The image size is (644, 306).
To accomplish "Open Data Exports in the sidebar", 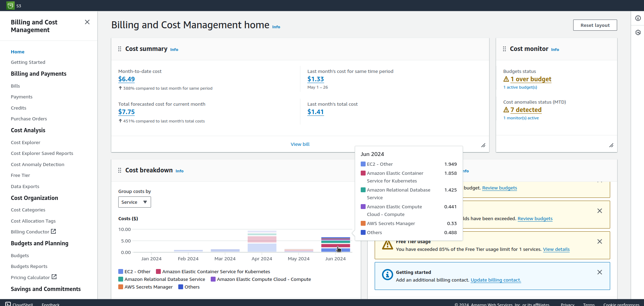I will click(25, 186).
